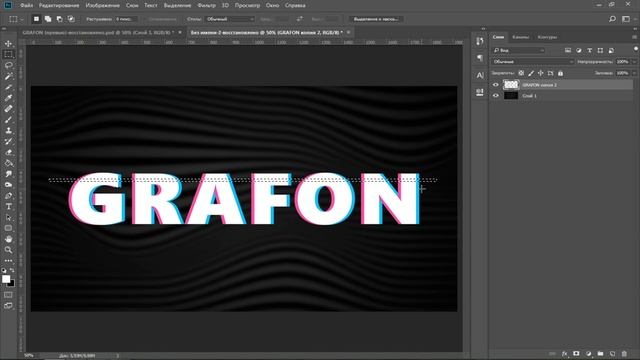Toggle lock image pixels brush icon

tap(531, 73)
